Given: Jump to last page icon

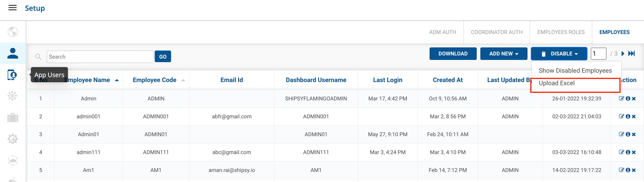Looking at the screenshot, I should coord(631,53).
